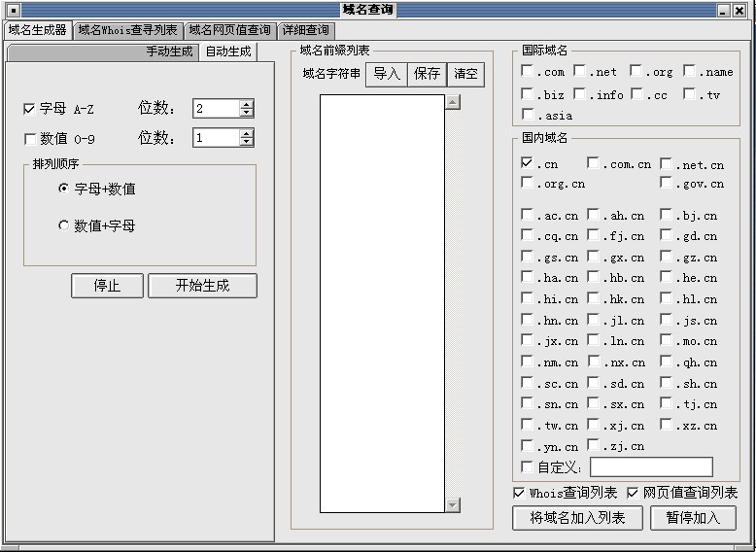Clear the list with 清空 button
The image size is (756, 552).
[x=465, y=74]
